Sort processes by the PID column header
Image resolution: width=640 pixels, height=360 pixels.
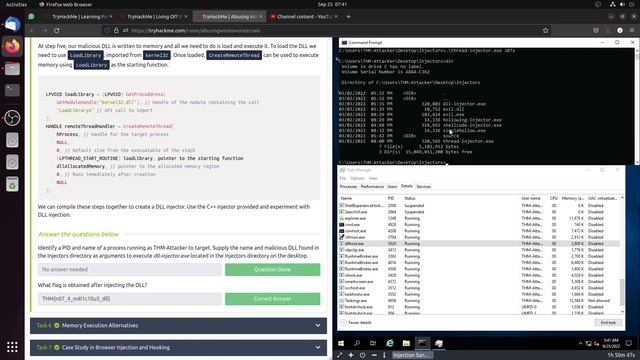[391, 198]
